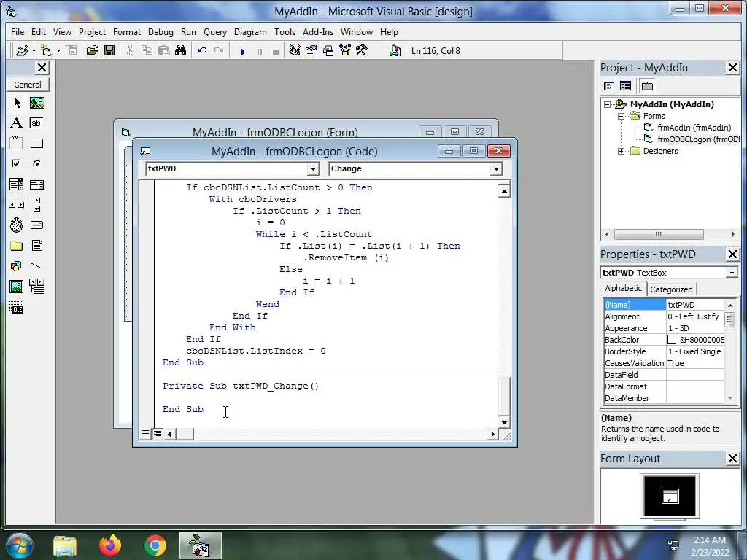Launch Firefox from the taskbar
The image size is (747, 560).
pyautogui.click(x=110, y=545)
